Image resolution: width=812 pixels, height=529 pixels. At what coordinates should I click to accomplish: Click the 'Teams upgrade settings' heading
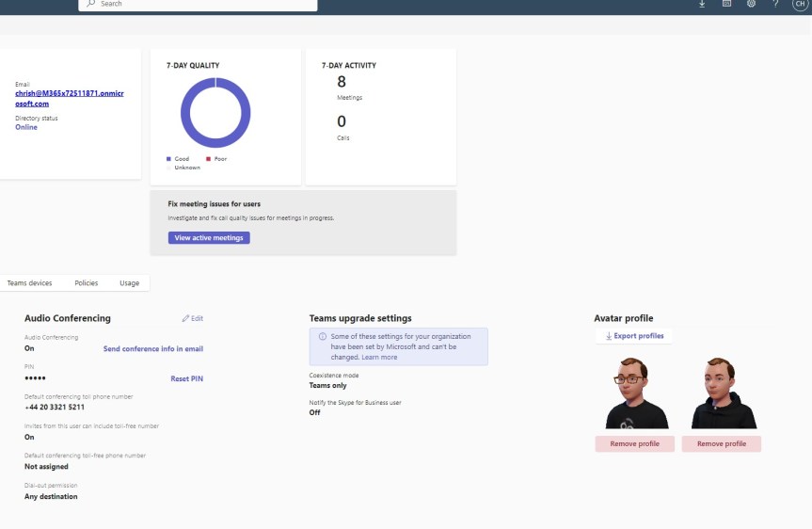(360, 318)
